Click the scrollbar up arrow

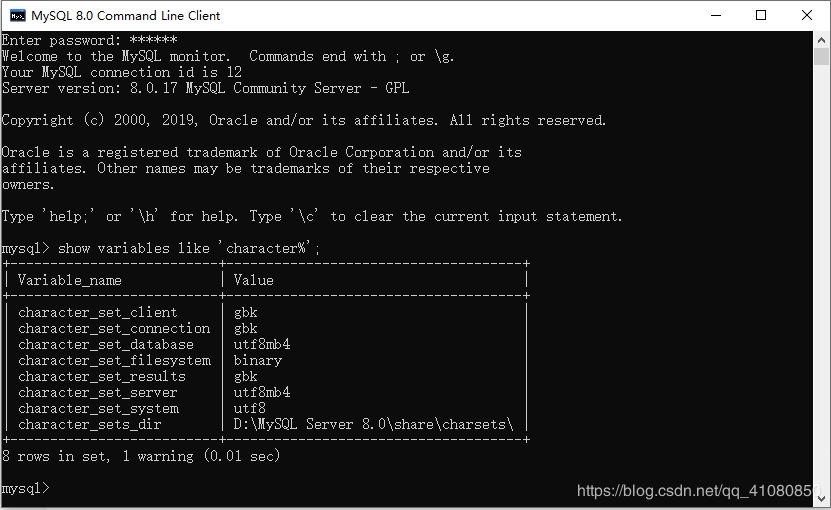tap(822, 40)
